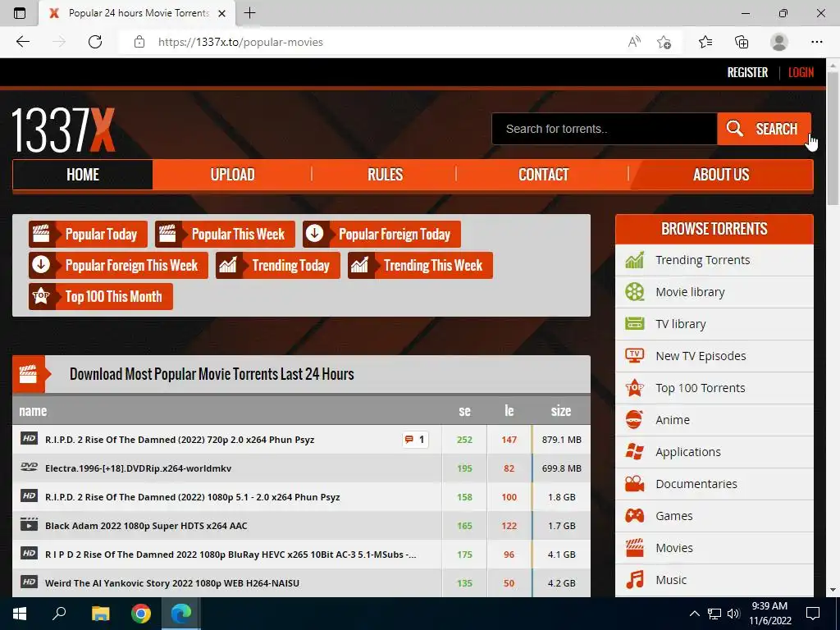The image size is (840, 630).
Task: Open the browser profile avatar
Action: (x=779, y=42)
